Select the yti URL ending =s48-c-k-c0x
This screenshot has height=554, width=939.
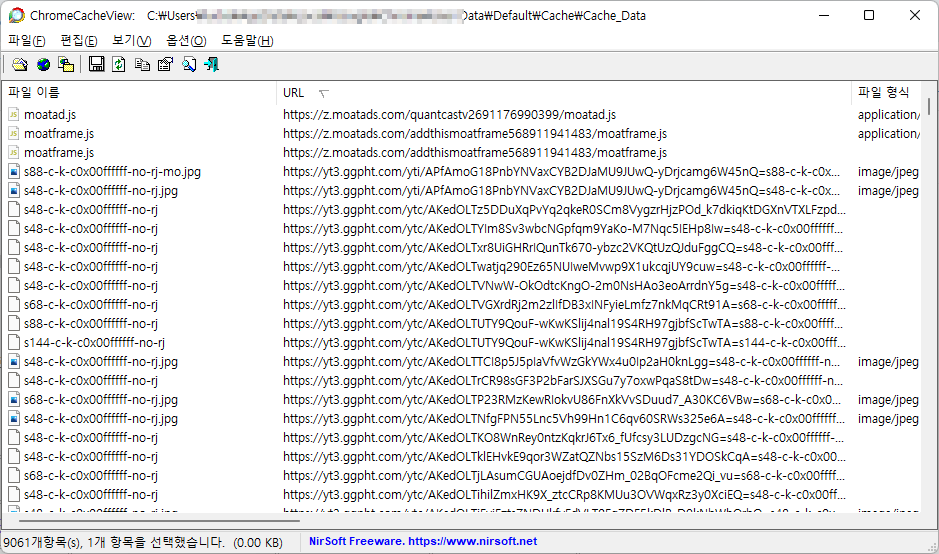click(x=561, y=191)
